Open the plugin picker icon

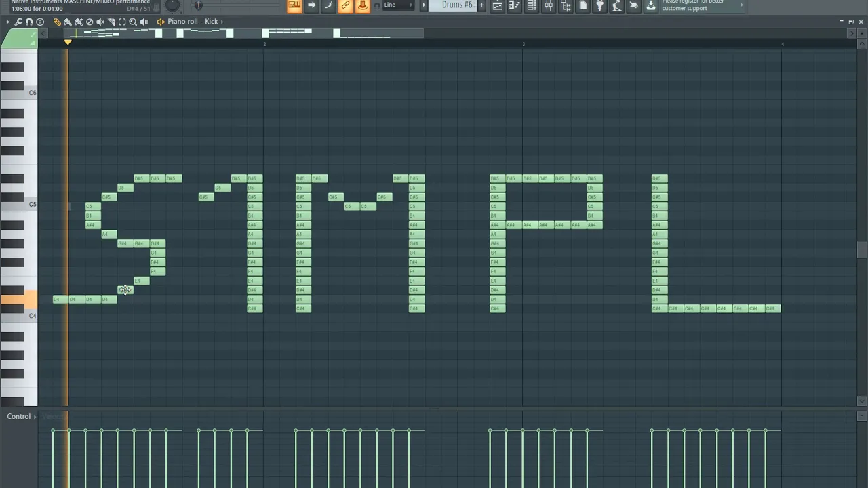(599, 5)
